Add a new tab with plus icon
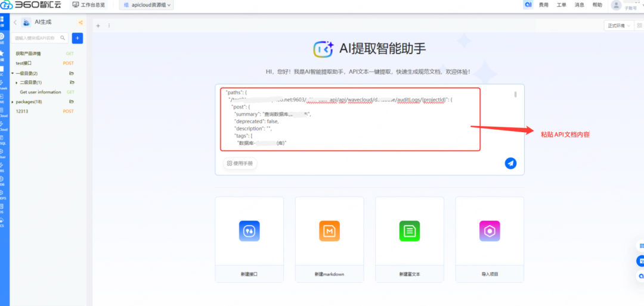This screenshot has height=306, width=644. tap(98, 26)
